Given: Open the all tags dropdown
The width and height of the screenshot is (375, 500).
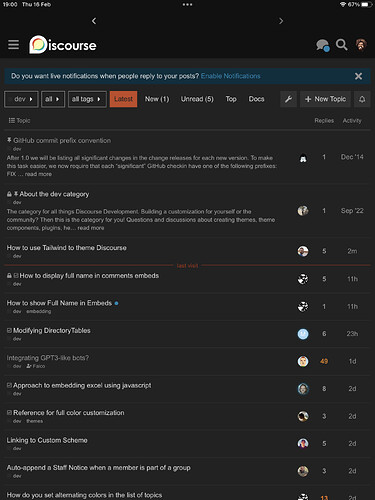Looking at the screenshot, I should pos(87,99).
